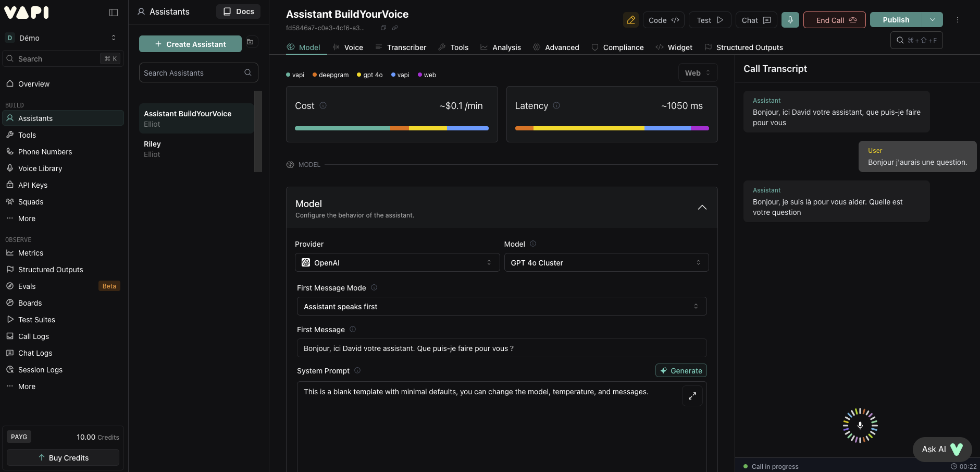
Task: Open the Démo organization switcher
Action: coord(62,38)
